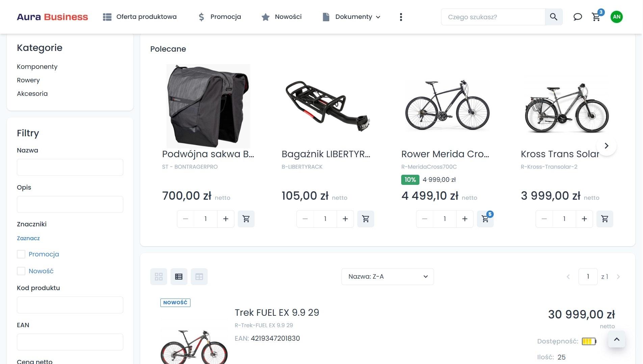Image resolution: width=643 pixels, height=364 pixels.
Task: Add Bagażnik LIBERTYRACK to cart
Action: [366, 219]
